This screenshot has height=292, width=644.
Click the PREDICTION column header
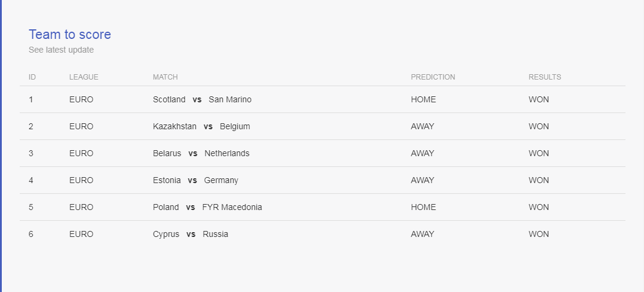point(433,77)
